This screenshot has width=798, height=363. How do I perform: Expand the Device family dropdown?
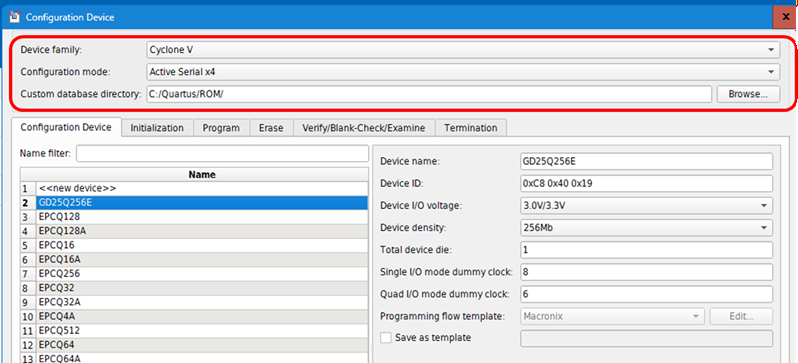463,50
